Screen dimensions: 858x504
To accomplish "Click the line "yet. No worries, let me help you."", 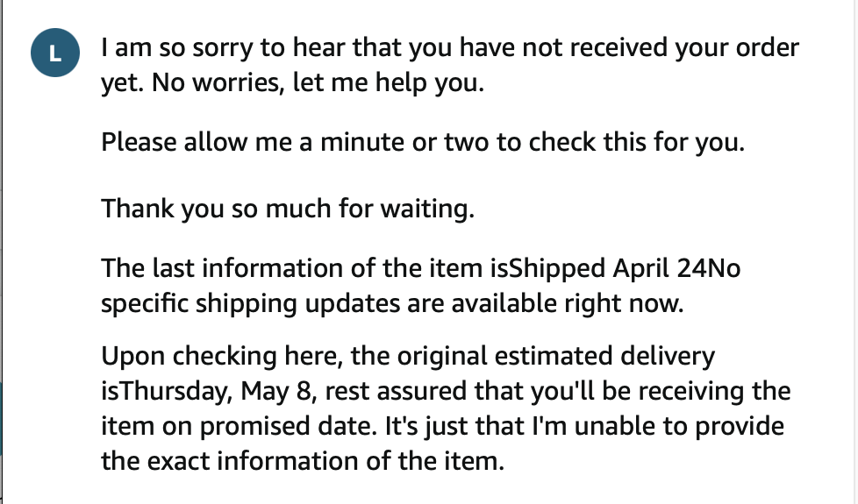I will tap(293, 83).
